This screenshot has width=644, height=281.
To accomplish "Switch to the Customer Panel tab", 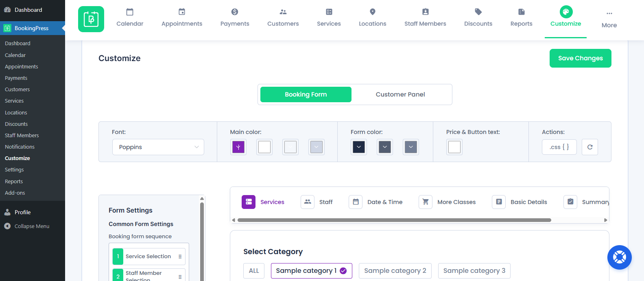I will 400,94.
